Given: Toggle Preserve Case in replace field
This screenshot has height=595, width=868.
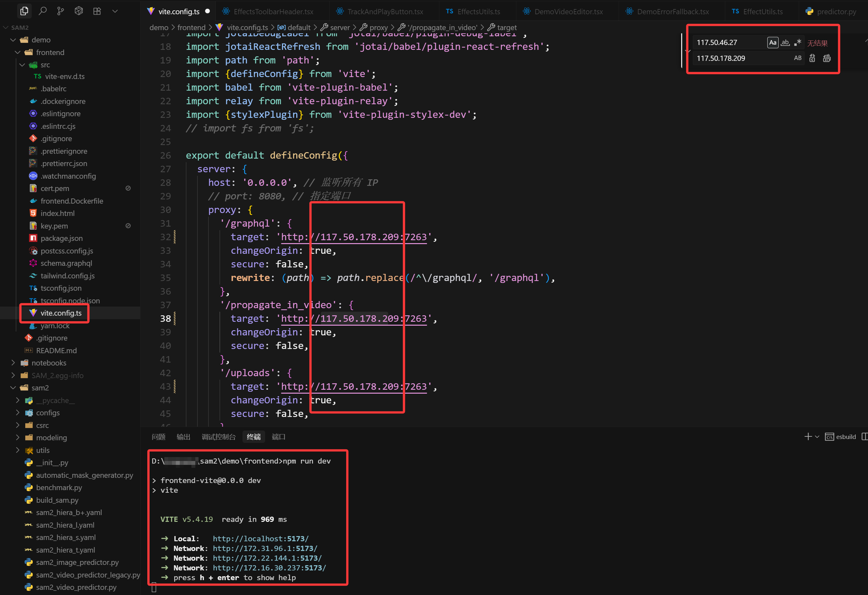Looking at the screenshot, I should (x=797, y=58).
